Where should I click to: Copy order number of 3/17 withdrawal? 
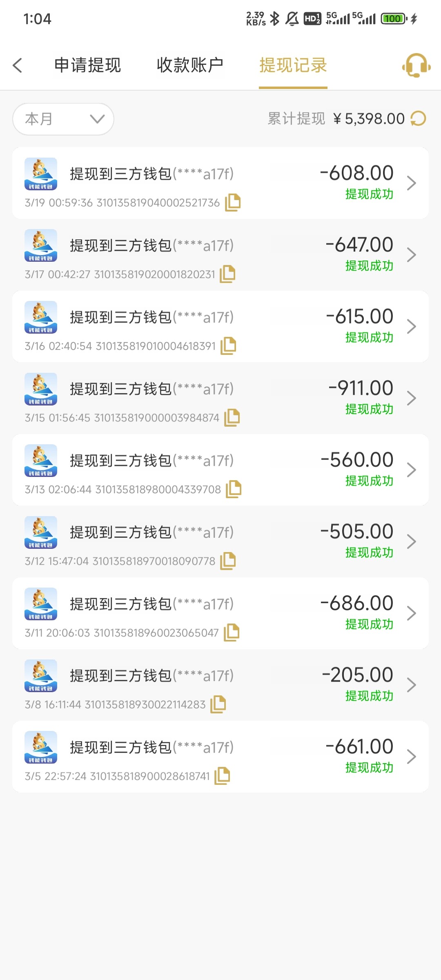pyautogui.click(x=227, y=274)
